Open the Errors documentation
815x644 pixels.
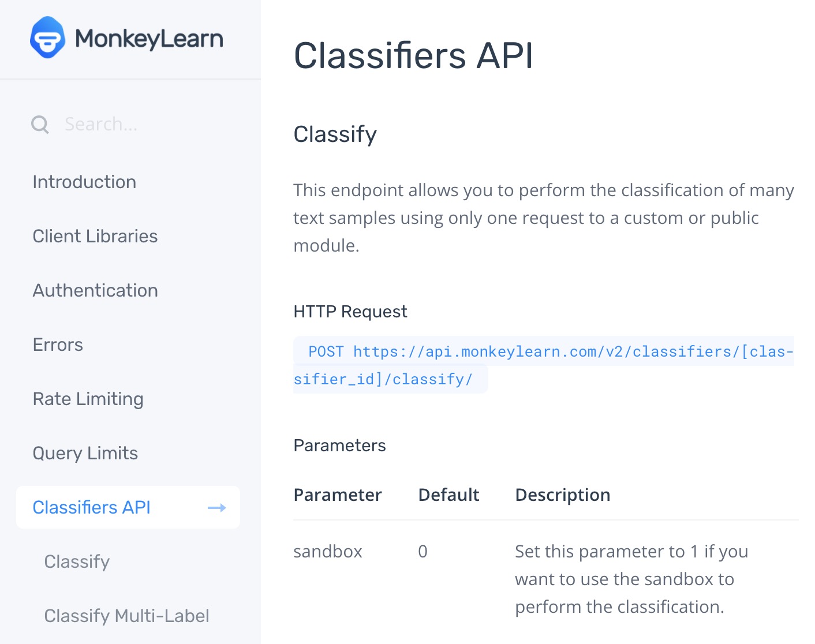click(58, 345)
